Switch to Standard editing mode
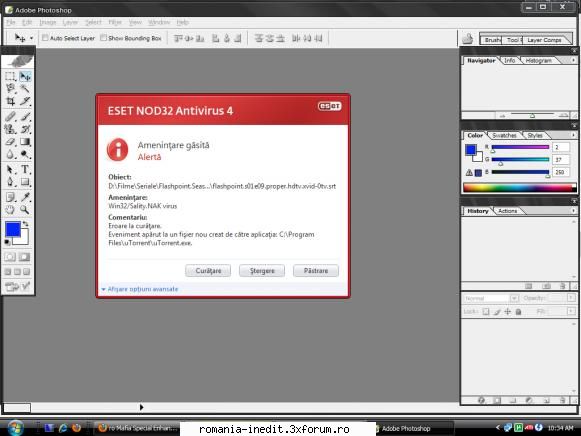581x436 pixels. click(x=10, y=257)
